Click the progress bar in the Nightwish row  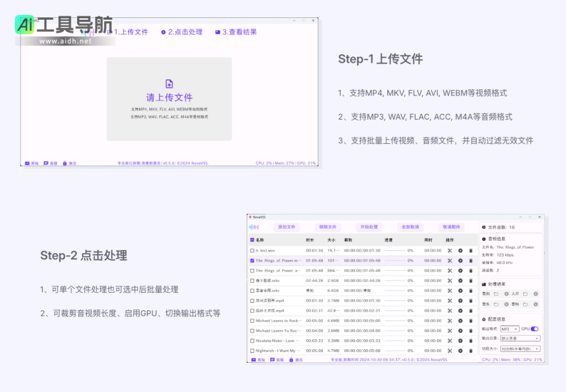[x=395, y=350]
